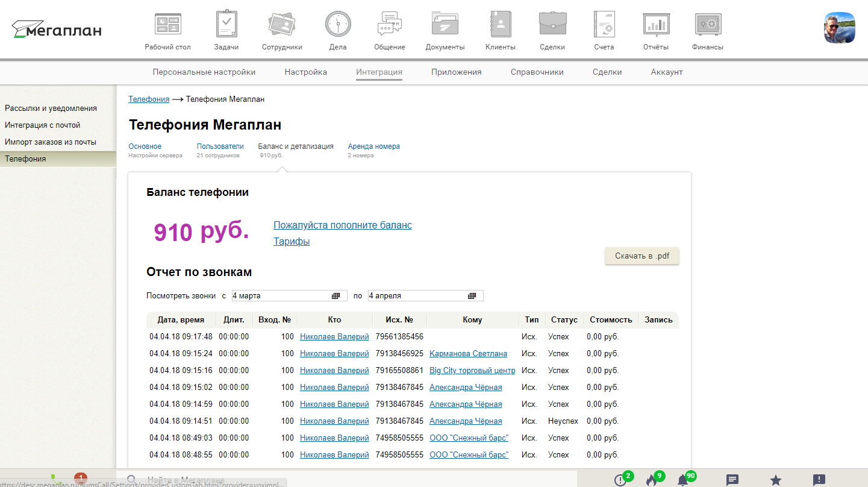This screenshot has height=487, width=868.
Task: Switch to Приложения tab
Action: 457,72
